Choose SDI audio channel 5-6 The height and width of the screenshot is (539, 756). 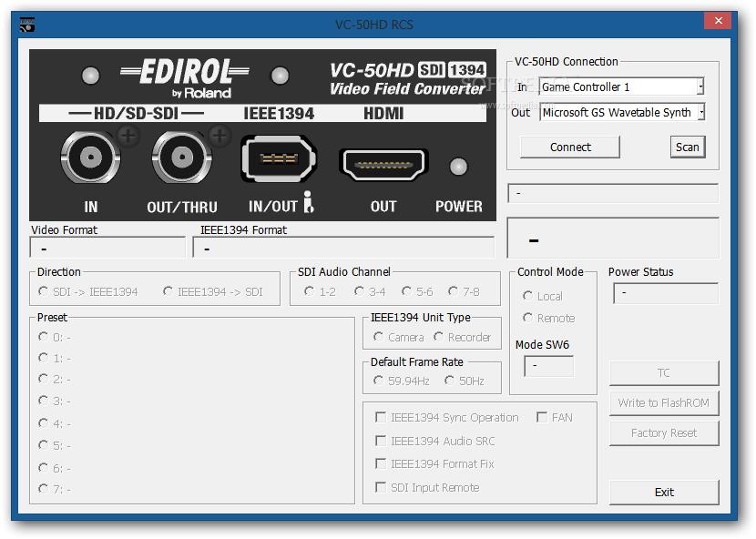point(417,291)
